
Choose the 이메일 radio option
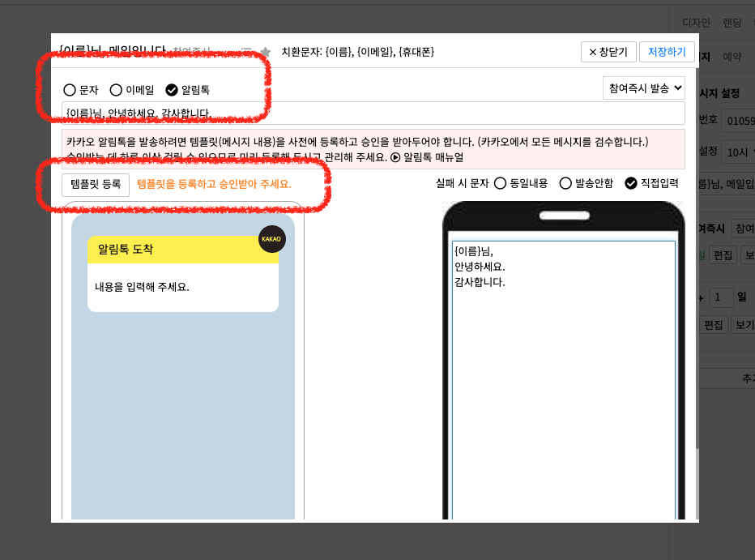(x=116, y=90)
